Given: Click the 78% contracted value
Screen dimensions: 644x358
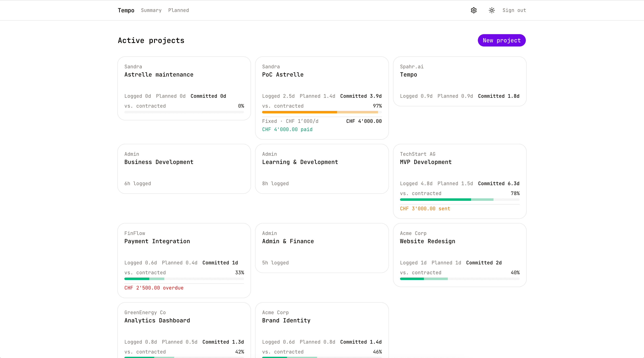Looking at the screenshot, I should (515, 193).
